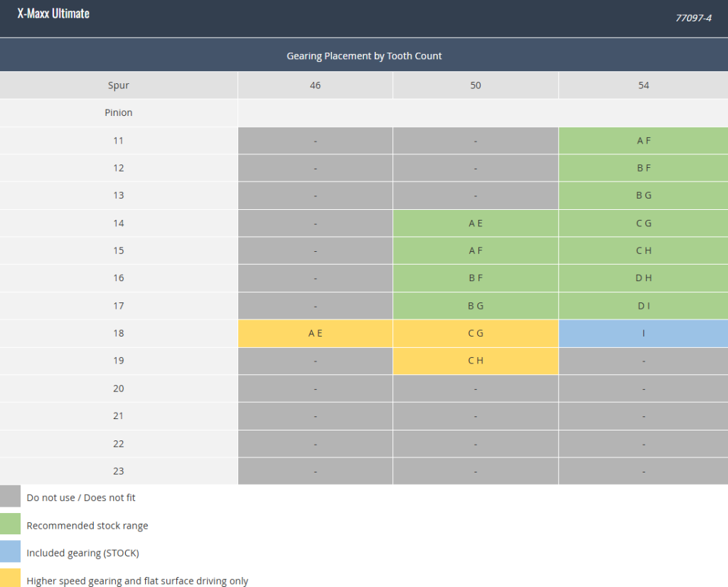Select the green 'D I' cell for pinion 17
This screenshot has height=587, width=728.
[643, 306]
